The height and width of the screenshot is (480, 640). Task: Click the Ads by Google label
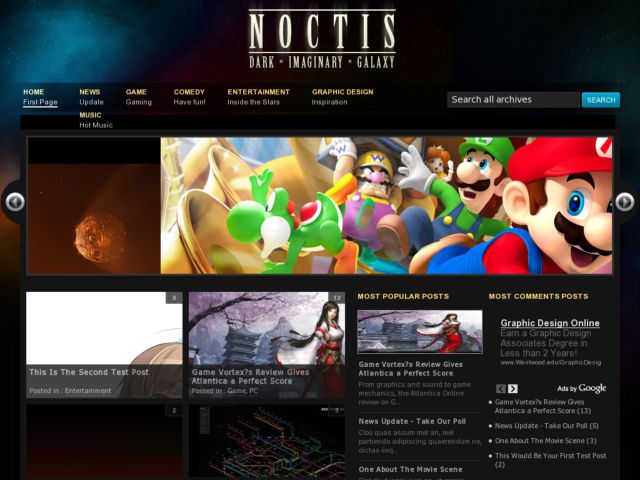pos(582,388)
